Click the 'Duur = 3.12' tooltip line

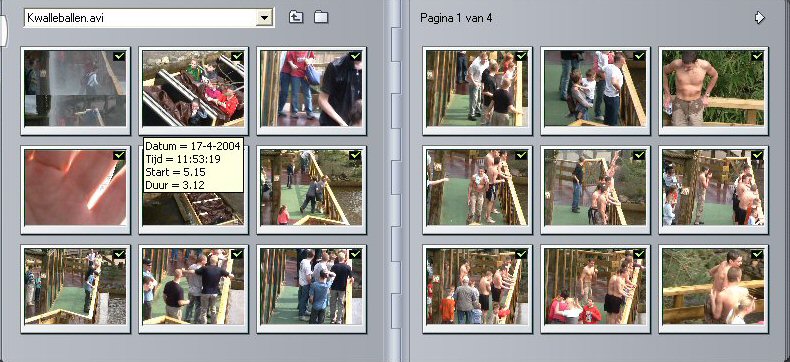coord(175,184)
